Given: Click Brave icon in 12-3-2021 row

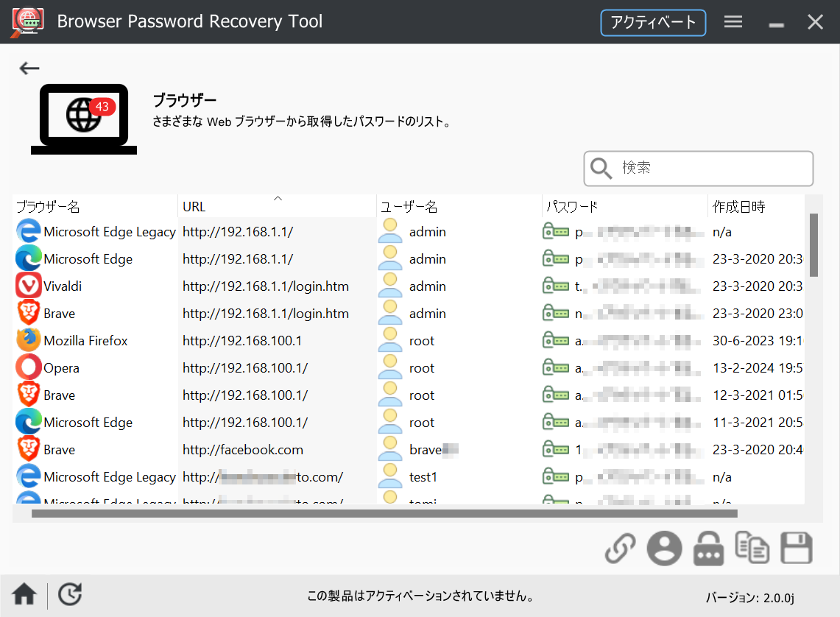Looking at the screenshot, I should point(29,395).
